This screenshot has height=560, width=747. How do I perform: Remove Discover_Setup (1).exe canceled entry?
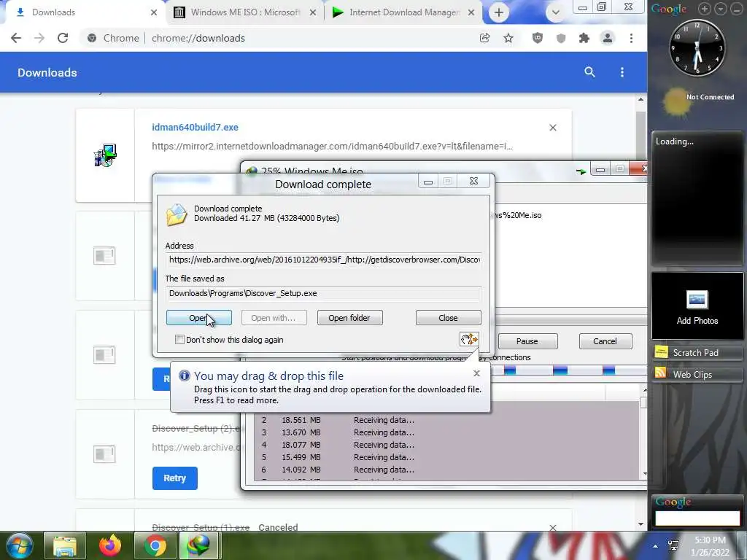click(553, 528)
